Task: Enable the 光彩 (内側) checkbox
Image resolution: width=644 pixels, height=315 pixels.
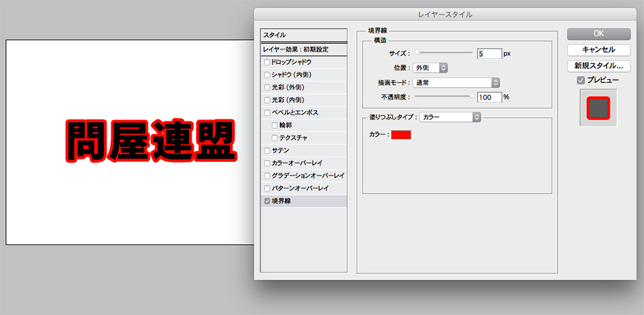Action: (267, 101)
